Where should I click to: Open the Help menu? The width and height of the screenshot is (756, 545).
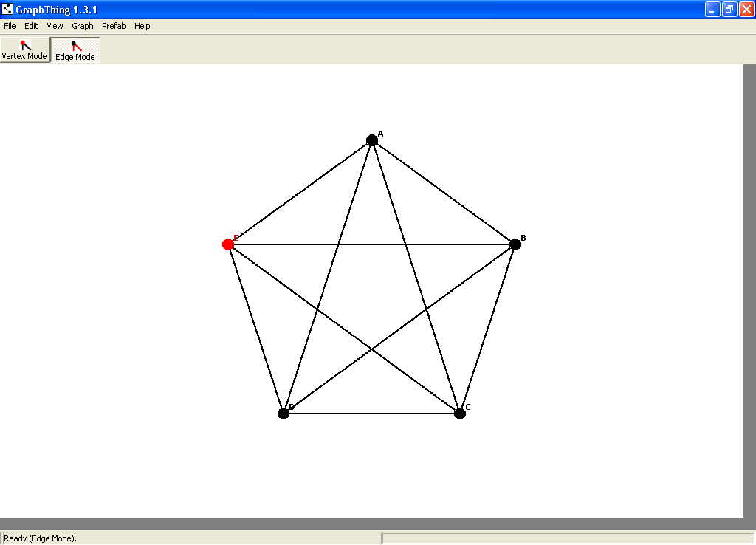[x=142, y=26]
